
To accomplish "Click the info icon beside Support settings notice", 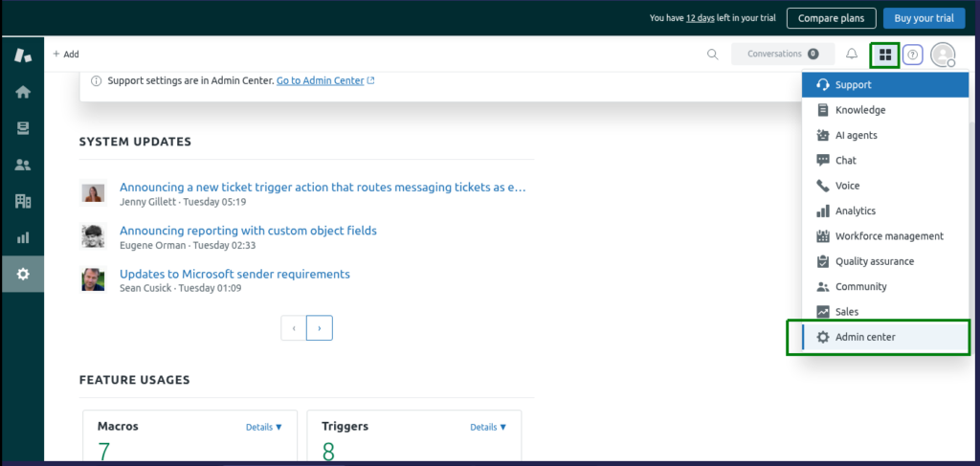I will tap(97, 80).
